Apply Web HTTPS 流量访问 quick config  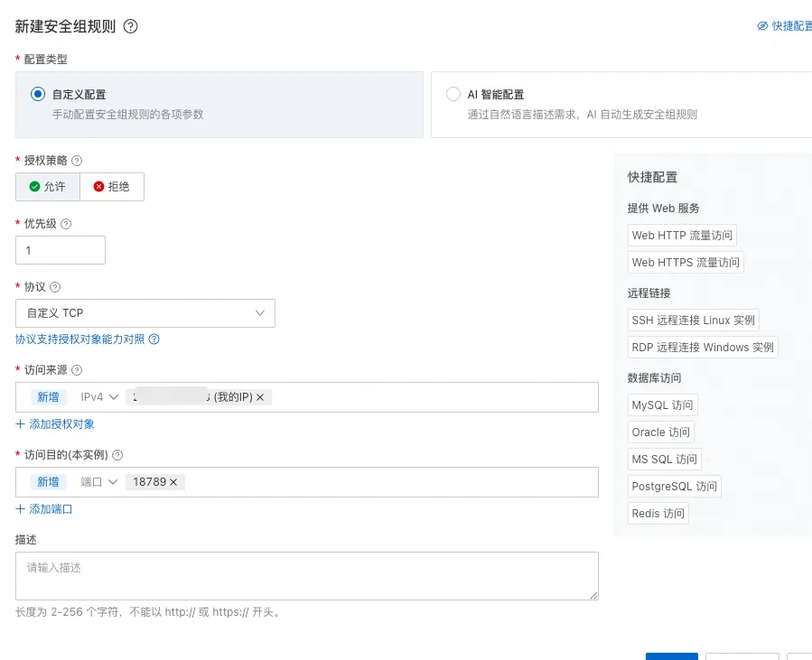point(686,263)
